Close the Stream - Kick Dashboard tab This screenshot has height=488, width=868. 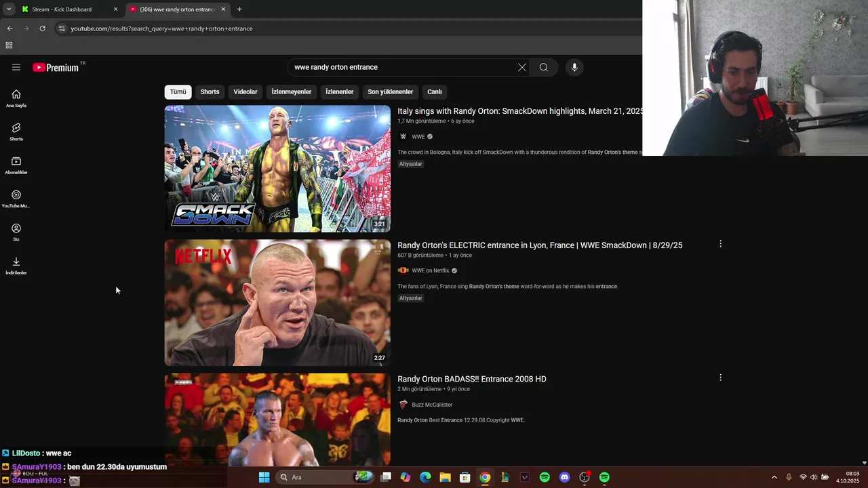click(115, 9)
